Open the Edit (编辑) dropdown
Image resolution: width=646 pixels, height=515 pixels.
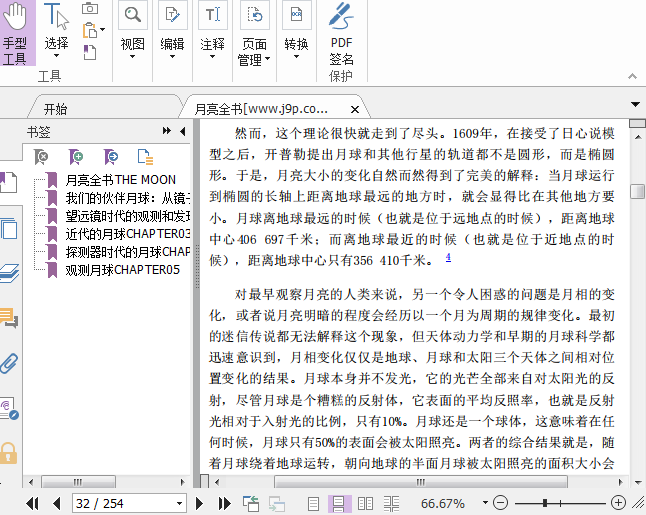tap(173, 31)
